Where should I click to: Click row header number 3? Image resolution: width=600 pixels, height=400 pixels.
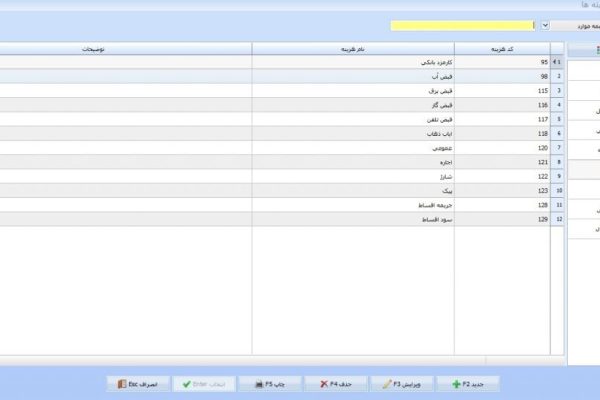[x=557, y=91]
